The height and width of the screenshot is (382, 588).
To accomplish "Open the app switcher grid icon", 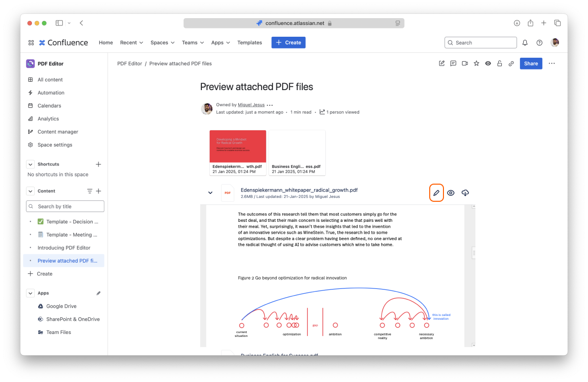I will coord(31,43).
